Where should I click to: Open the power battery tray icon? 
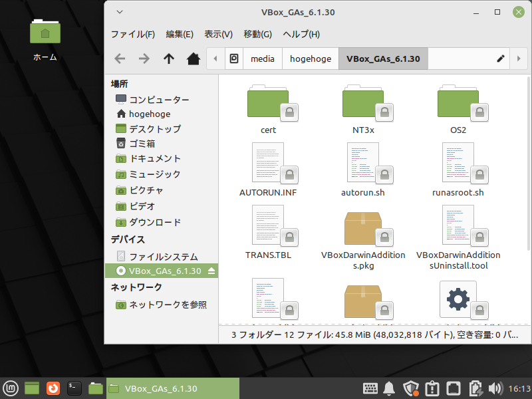[x=475, y=388]
